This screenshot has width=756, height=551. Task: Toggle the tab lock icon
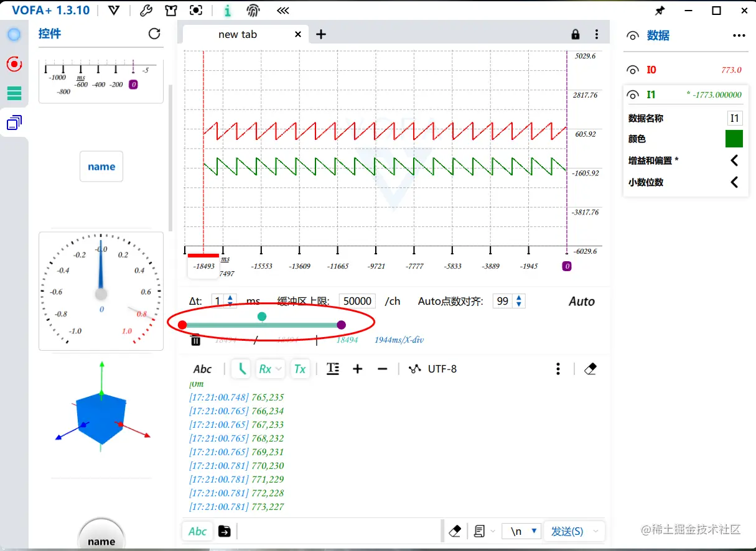[576, 34]
